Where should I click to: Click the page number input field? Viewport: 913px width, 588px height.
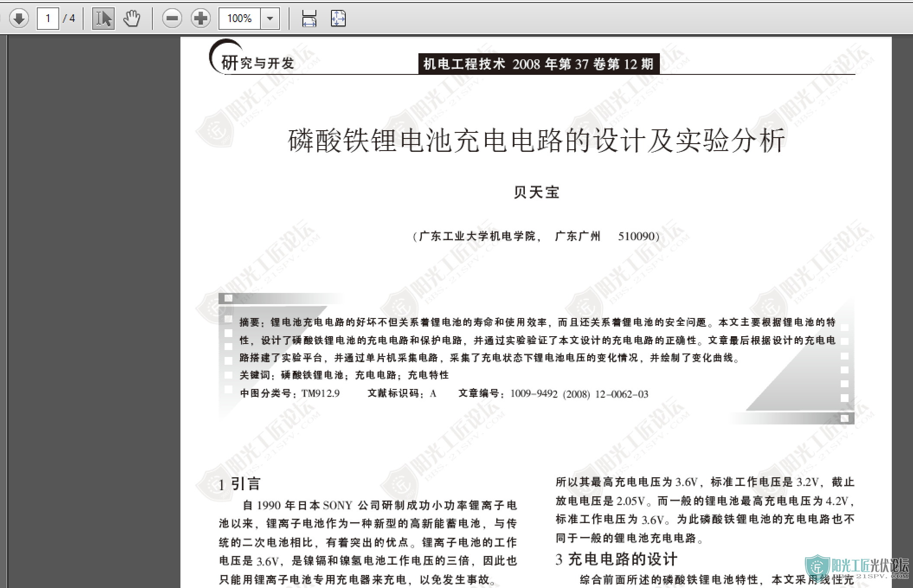tap(48, 19)
